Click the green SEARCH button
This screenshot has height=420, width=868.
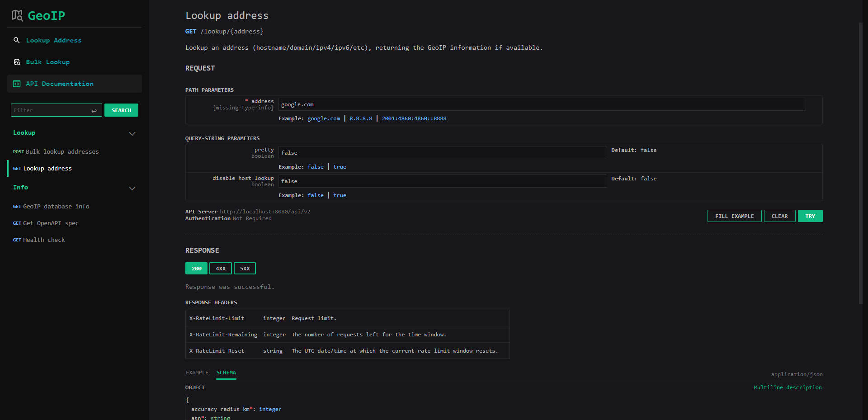tap(121, 110)
